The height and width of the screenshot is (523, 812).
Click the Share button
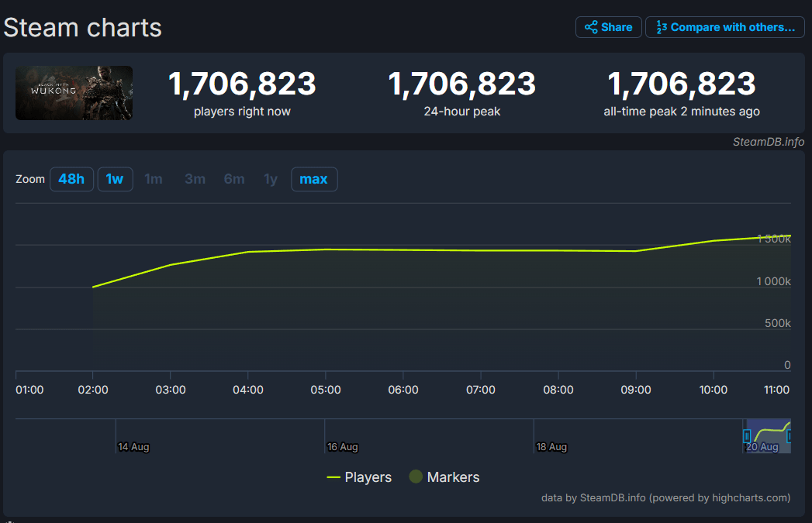(609, 27)
